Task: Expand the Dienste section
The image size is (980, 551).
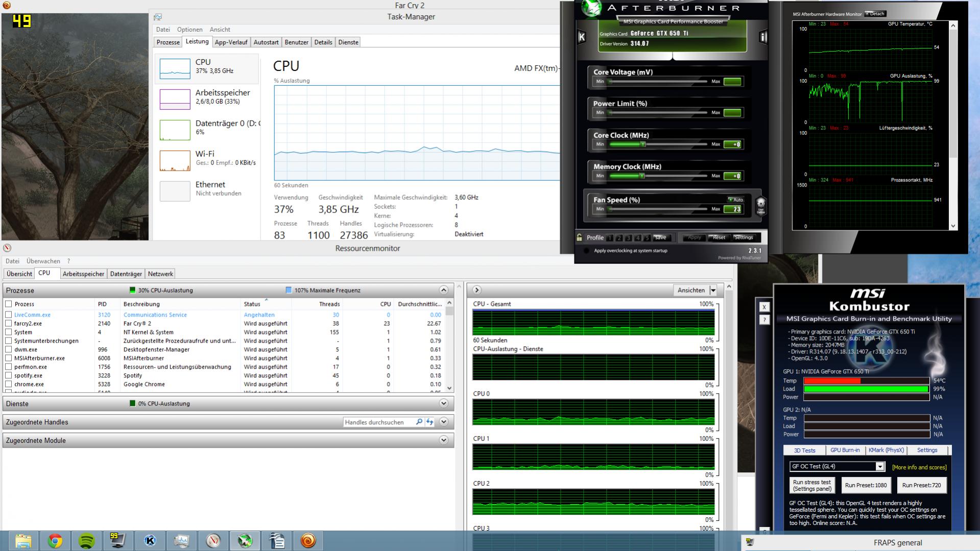Action: point(443,403)
